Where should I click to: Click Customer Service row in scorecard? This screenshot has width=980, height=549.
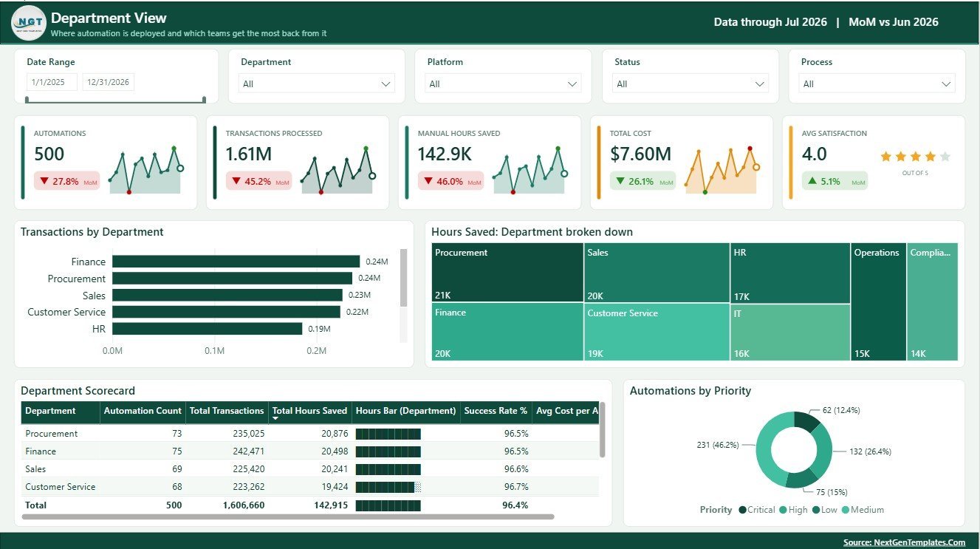[x=310, y=487]
